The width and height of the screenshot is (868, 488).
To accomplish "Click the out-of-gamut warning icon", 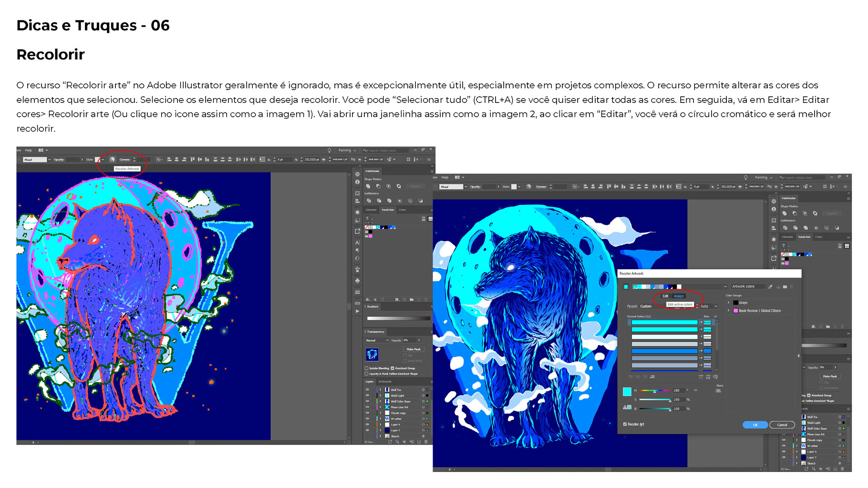I will 625,407.
